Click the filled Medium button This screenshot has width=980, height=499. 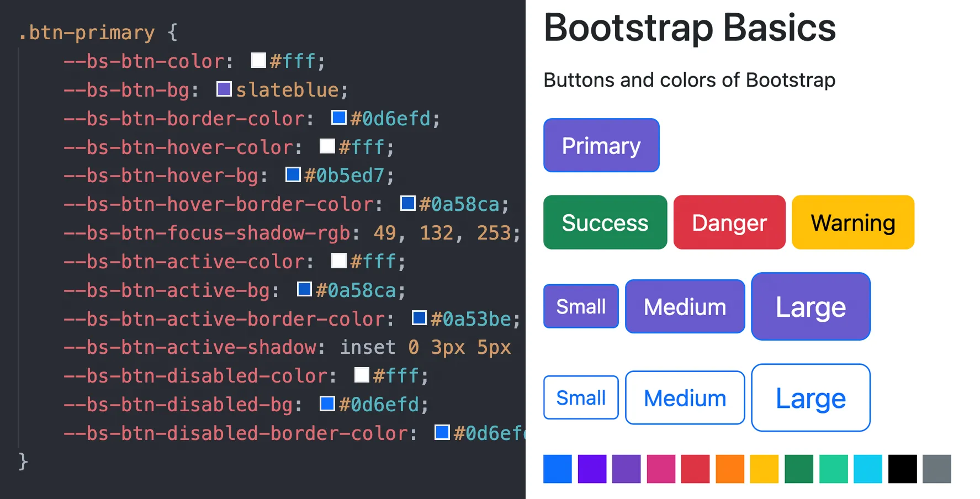click(x=685, y=306)
